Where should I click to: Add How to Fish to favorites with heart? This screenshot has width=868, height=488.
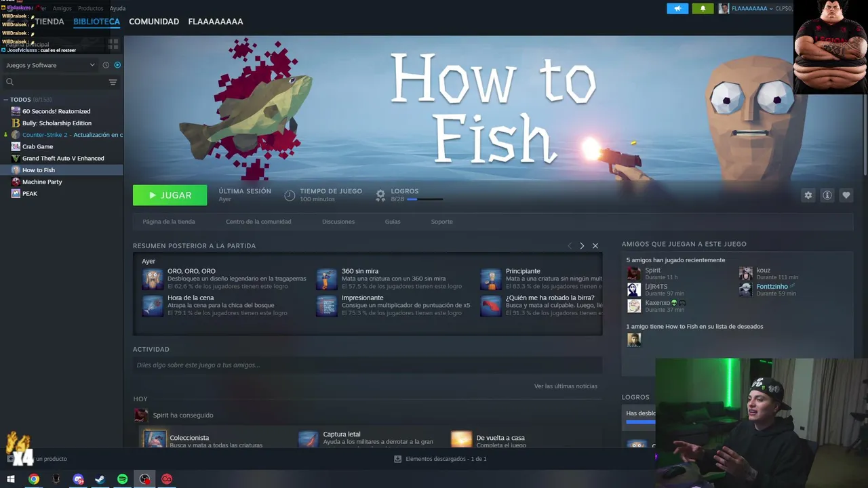click(846, 195)
